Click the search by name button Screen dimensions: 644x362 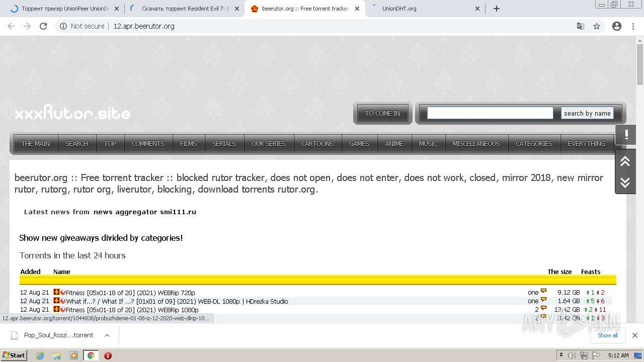[587, 113]
